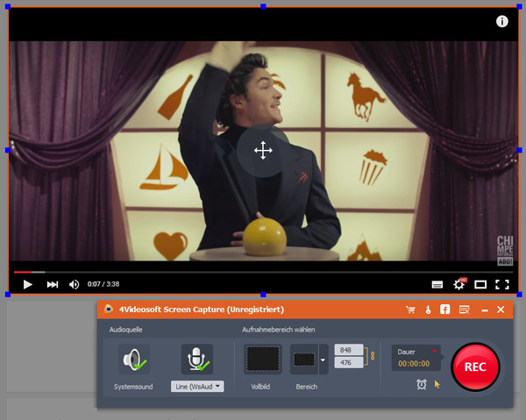Image resolution: width=526 pixels, height=420 pixels.
Task: Toggle the Systemsound speaker on/off
Action: (134, 359)
